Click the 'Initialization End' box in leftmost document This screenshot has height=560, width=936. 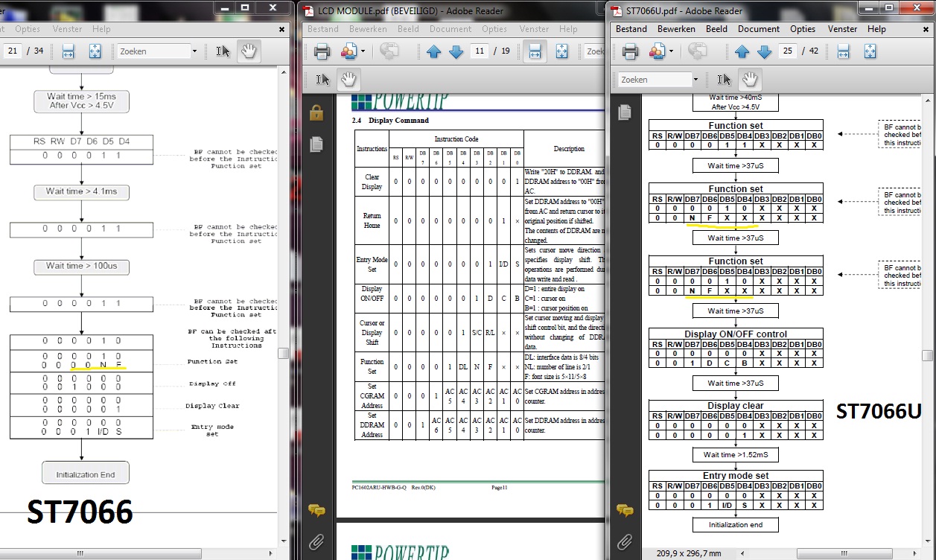coord(84,474)
